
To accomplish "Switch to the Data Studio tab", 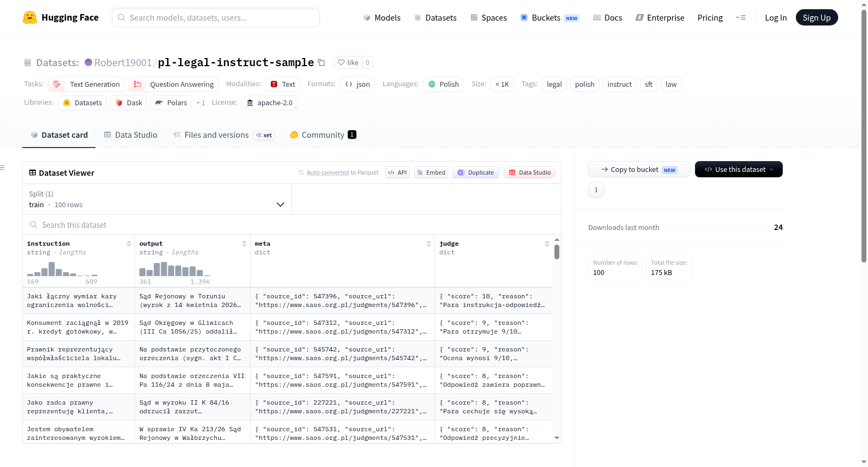I will (x=130, y=135).
